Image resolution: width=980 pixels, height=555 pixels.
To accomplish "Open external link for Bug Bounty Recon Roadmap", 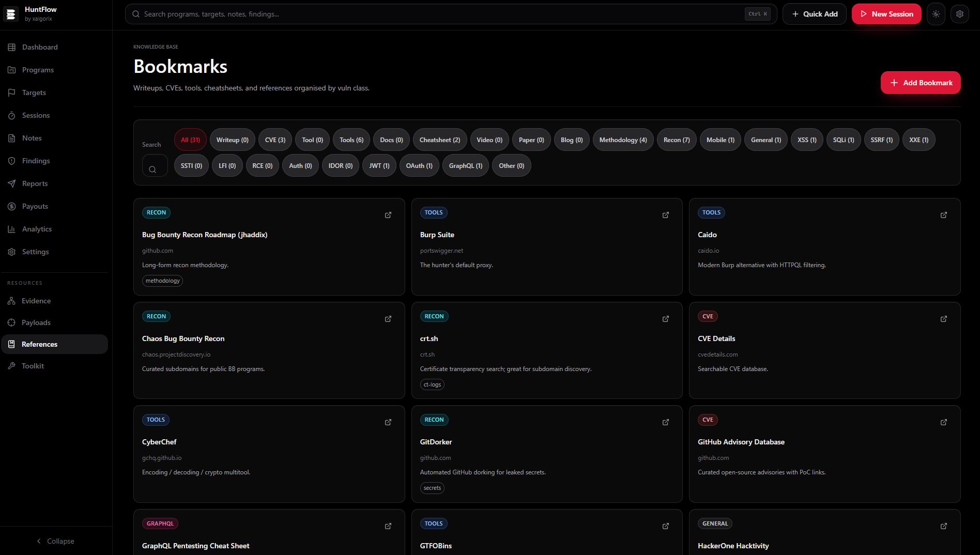I will [x=388, y=215].
